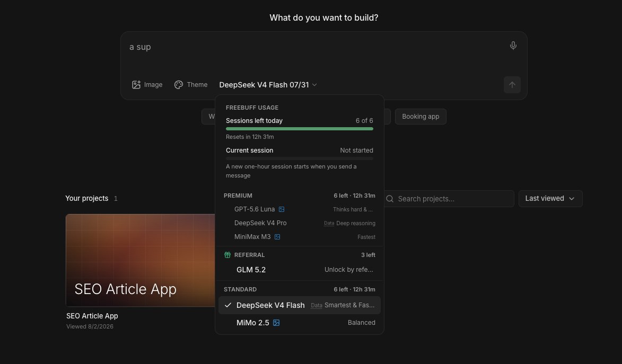Submit prompt with the up arrow button
This screenshot has height=364, width=622.
(x=512, y=84)
